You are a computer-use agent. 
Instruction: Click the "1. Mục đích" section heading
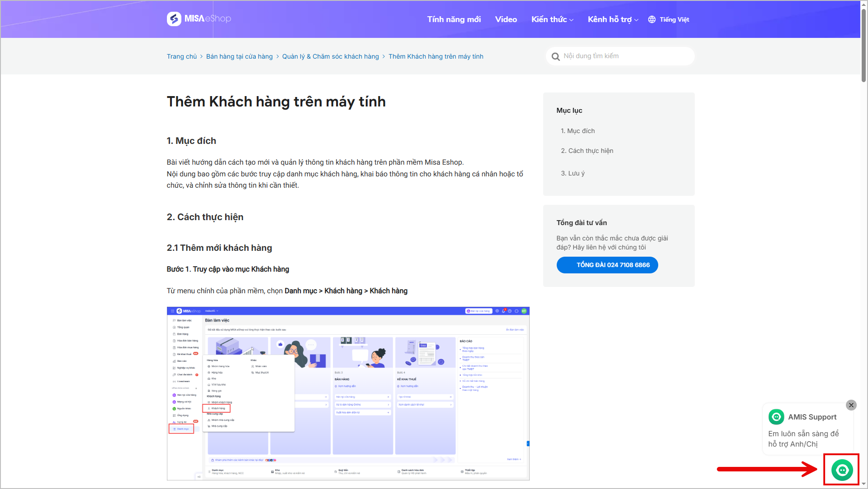[191, 141]
